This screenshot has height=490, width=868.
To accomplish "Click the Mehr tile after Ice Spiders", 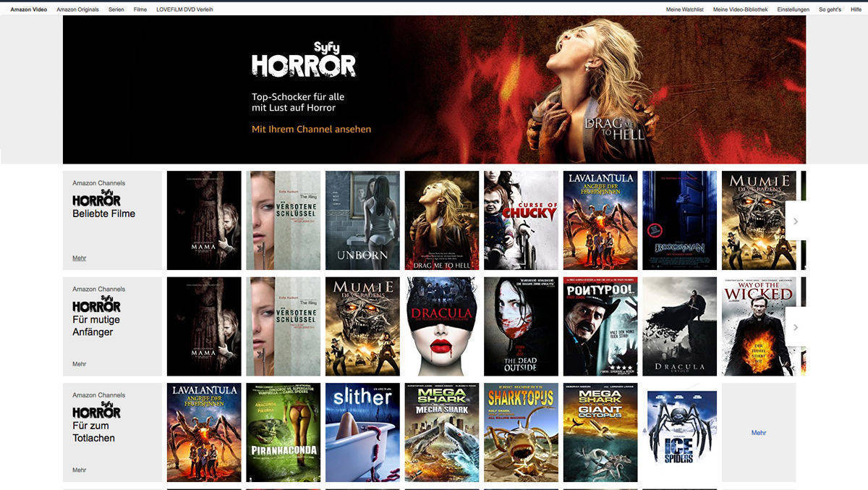I will tap(758, 433).
